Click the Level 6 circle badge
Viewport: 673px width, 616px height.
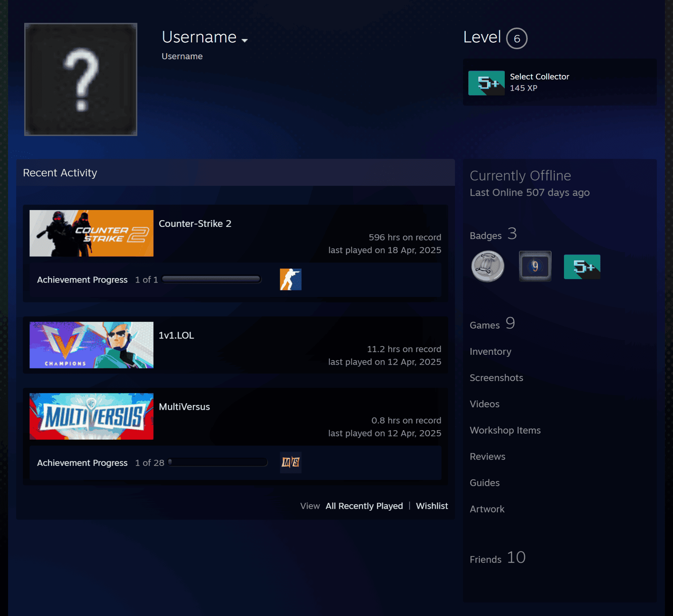517,38
